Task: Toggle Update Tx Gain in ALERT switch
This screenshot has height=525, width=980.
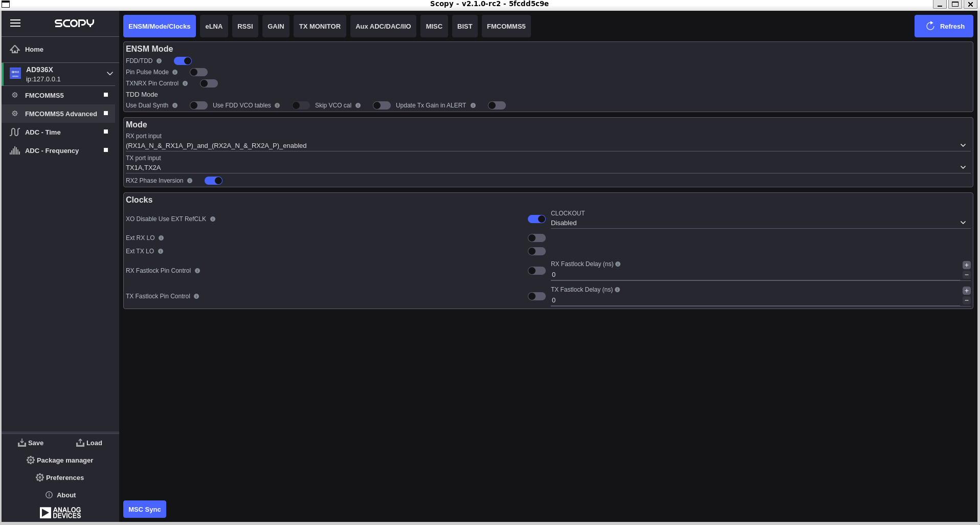Action: click(497, 105)
